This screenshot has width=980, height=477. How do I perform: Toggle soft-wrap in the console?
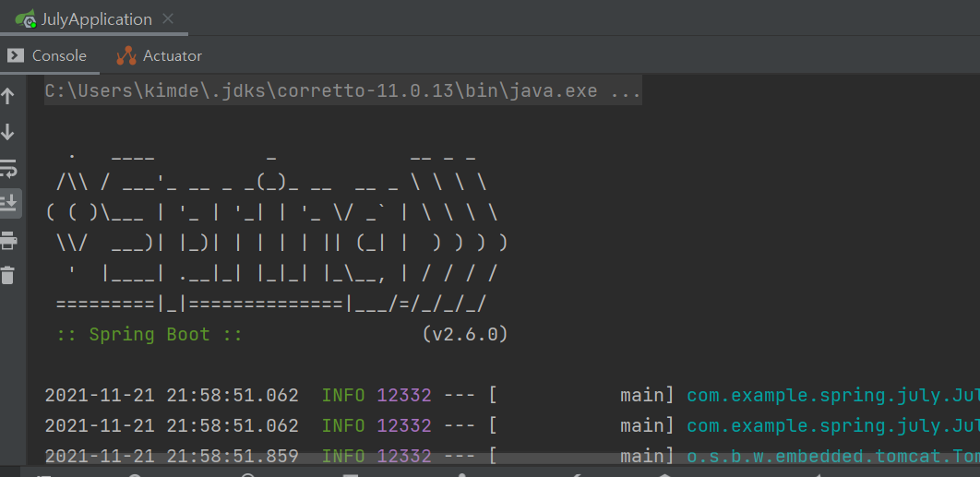click(8, 168)
